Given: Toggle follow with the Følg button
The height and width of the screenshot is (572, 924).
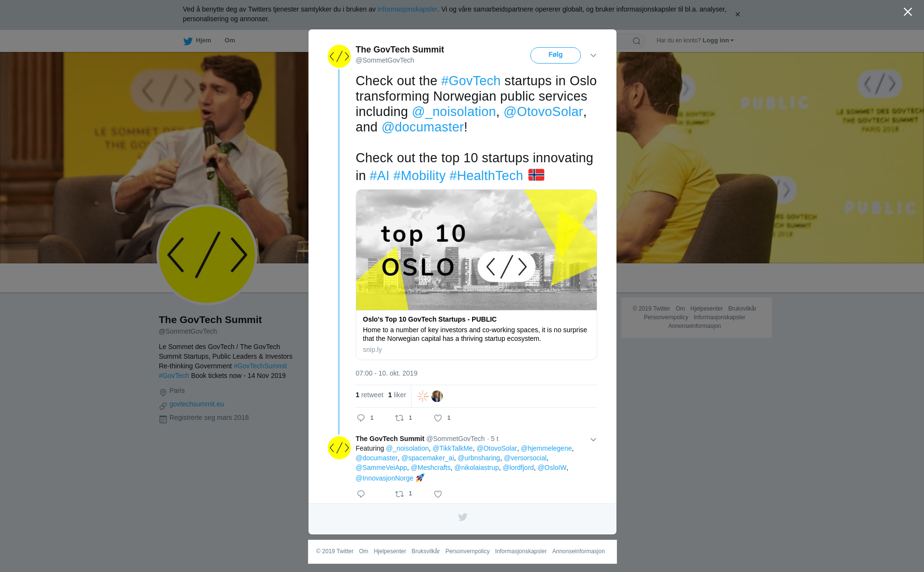Looking at the screenshot, I should (x=555, y=55).
